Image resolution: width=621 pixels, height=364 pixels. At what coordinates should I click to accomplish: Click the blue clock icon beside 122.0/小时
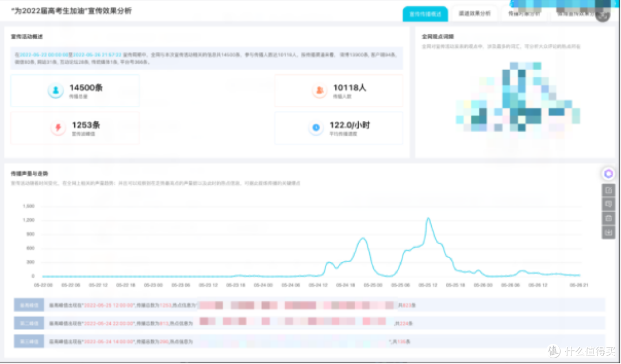click(316, 128)
